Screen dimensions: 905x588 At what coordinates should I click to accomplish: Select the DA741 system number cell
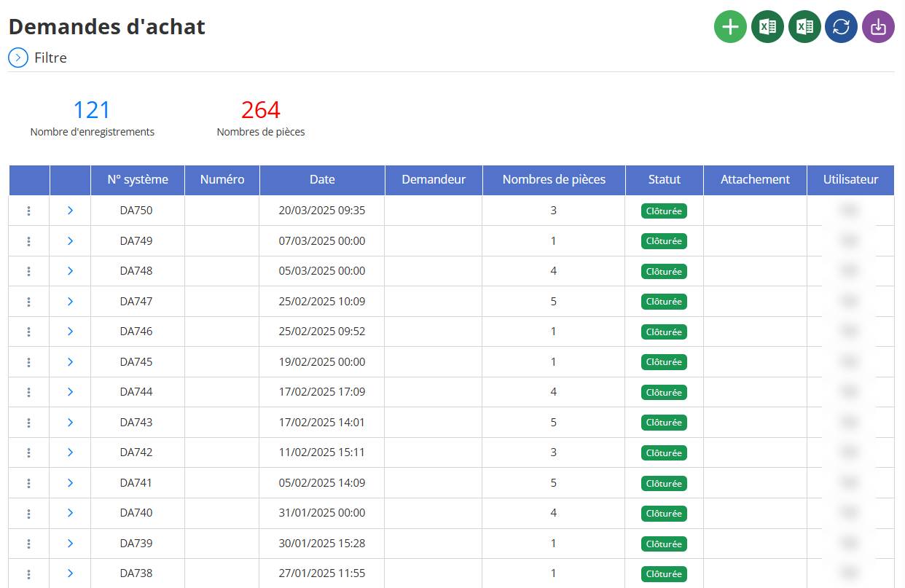coord(137,482)
